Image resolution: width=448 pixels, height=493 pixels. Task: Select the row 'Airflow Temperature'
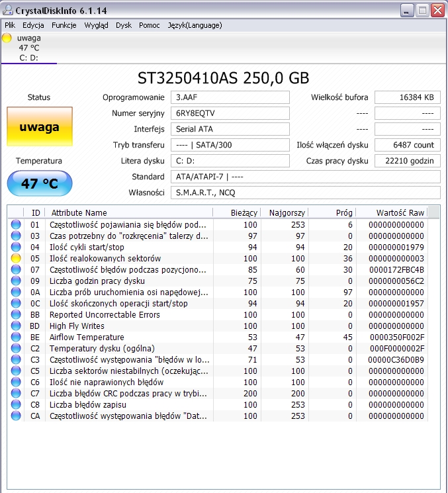218,337
